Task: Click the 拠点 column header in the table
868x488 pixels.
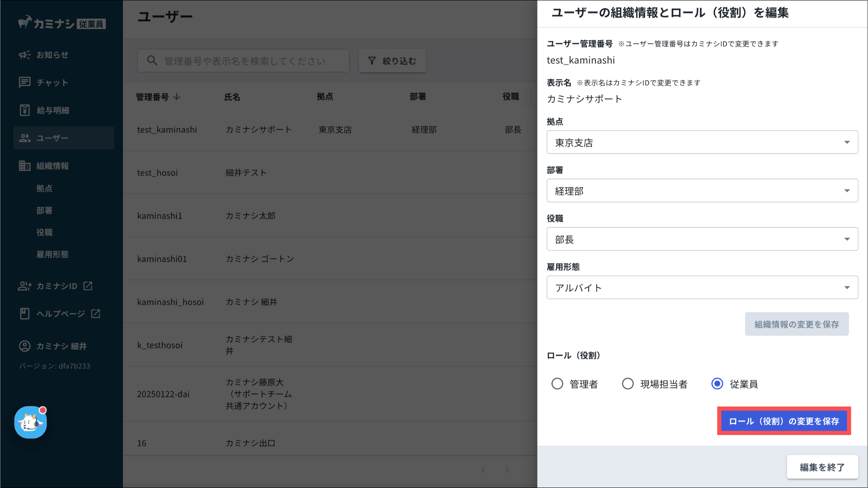Action: 325,97
